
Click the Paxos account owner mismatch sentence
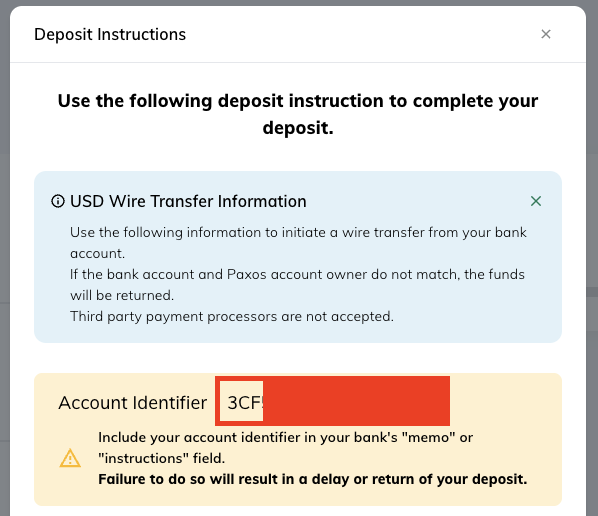297,285
